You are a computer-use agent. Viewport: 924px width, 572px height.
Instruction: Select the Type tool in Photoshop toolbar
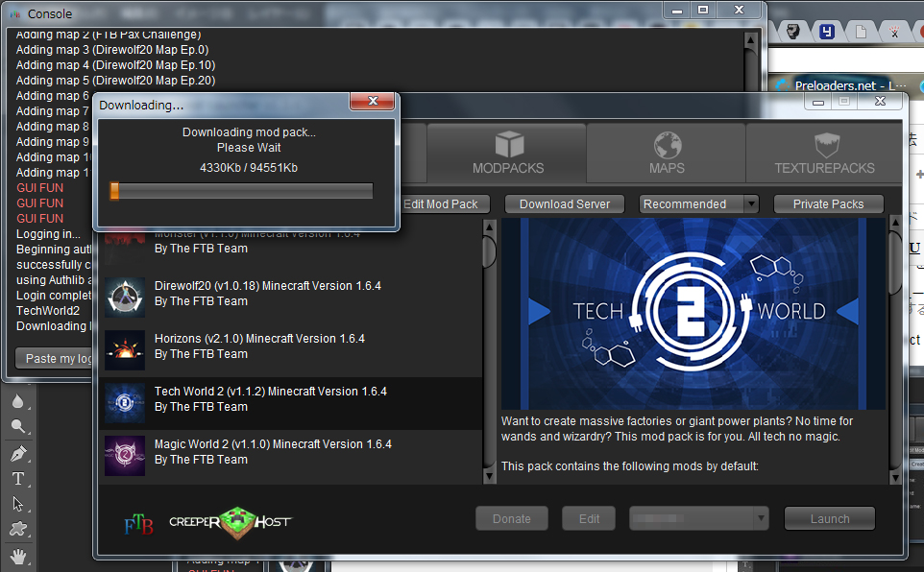pos(18,479)
